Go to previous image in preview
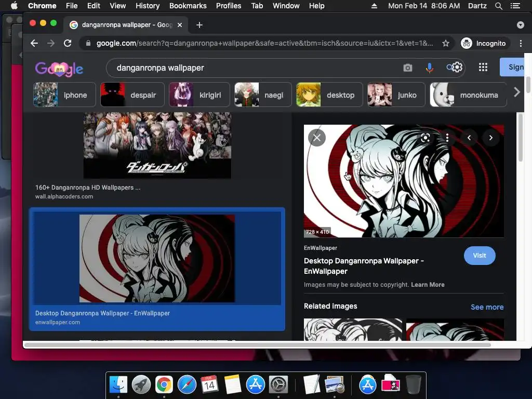Image resolution: width=532 pixels, height=399 pixels. 469,138
